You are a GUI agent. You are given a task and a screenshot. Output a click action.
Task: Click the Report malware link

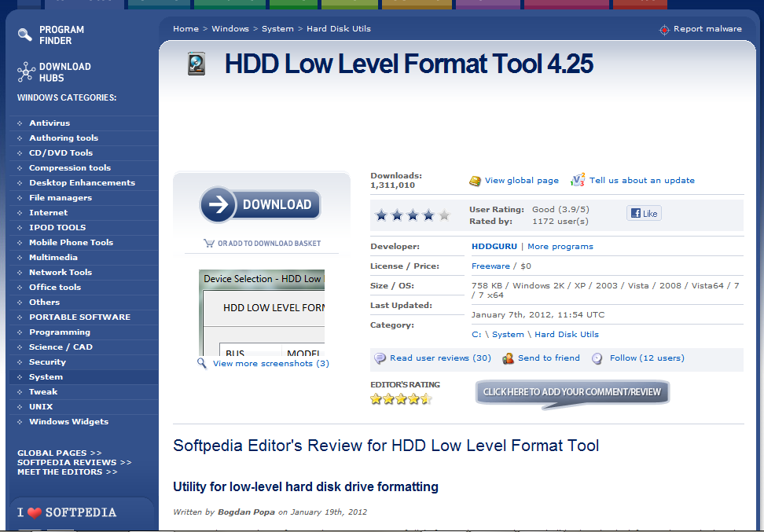(707, 29)
